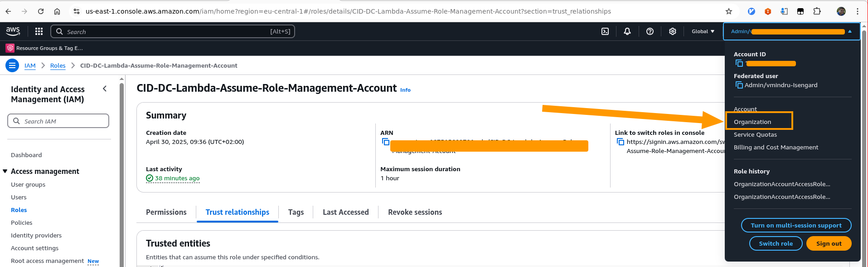Follow the Roles breadcrumb link
Screen dimensions: 868x267
(x=58, y=65)
